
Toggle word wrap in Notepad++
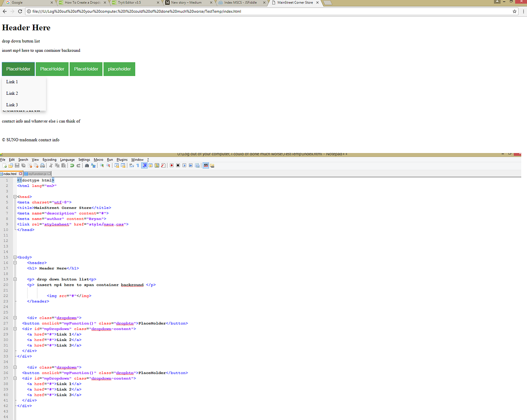(x=132, y=165)
